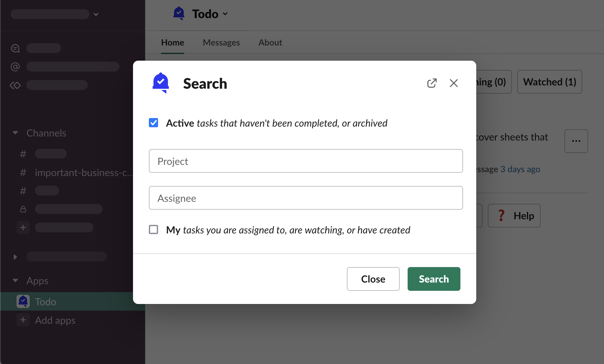Enable the My tasks checkbox
The image size is (604, 364).
coord(153,229)
